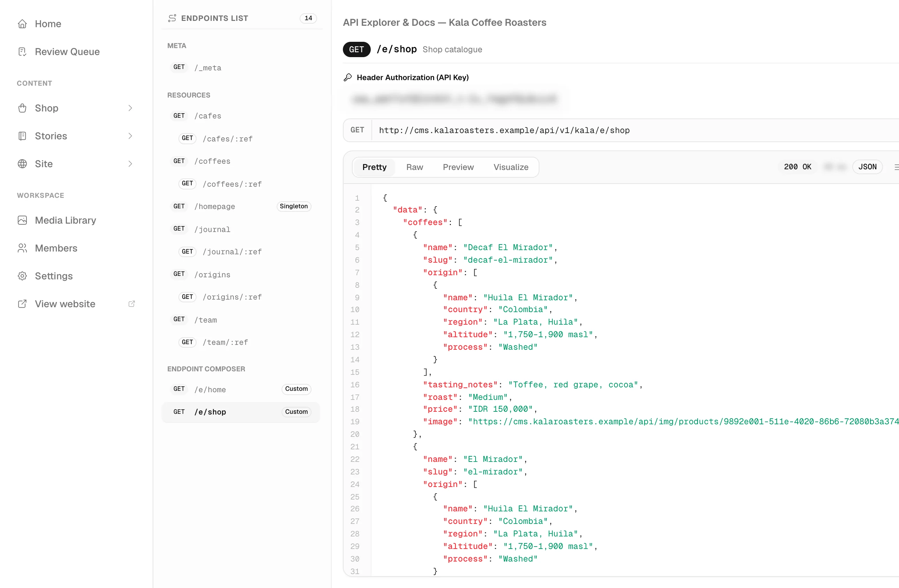Click the GET label in URL bar

[357, 130]
